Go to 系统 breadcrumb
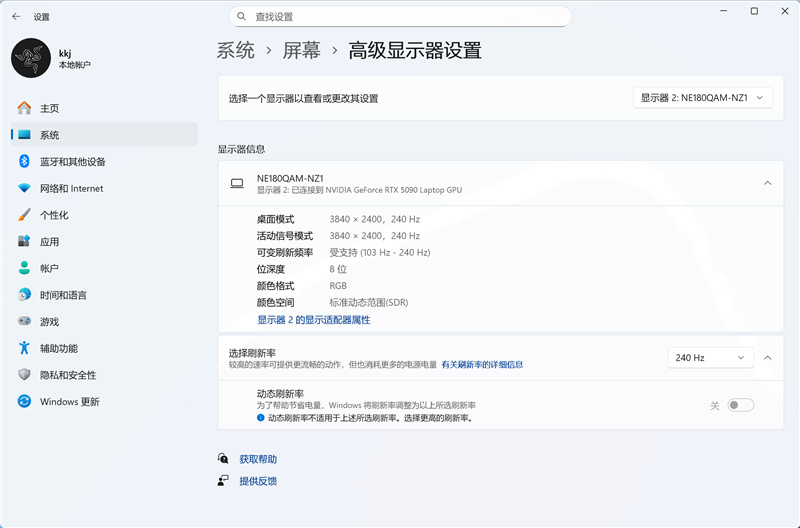The image size is (800, 528). pos(235,51)
